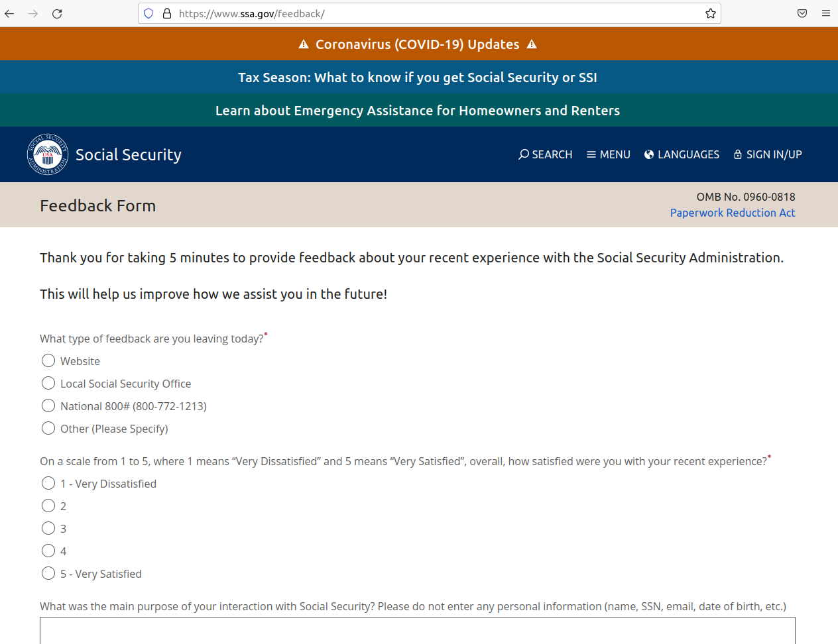Save page with the Pocket icon
This screenshot has width=838, height=644.
coord(802,13)
